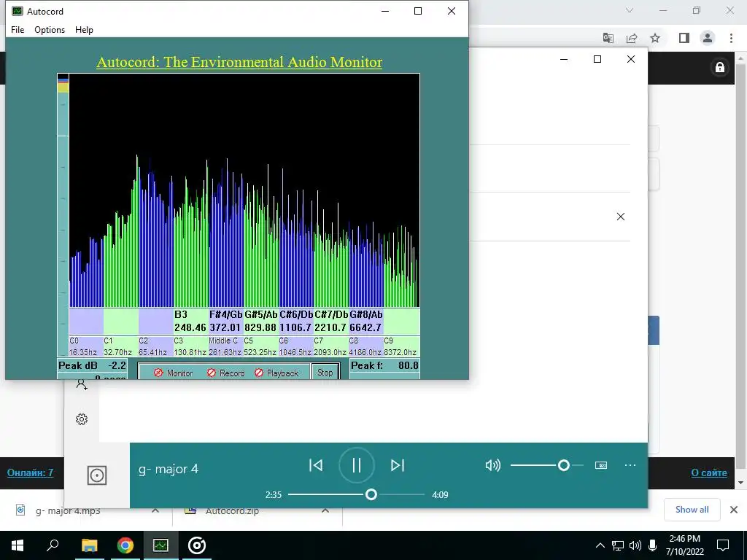
Task: Click the Chrome share page icon
Action: pos(632,38)
